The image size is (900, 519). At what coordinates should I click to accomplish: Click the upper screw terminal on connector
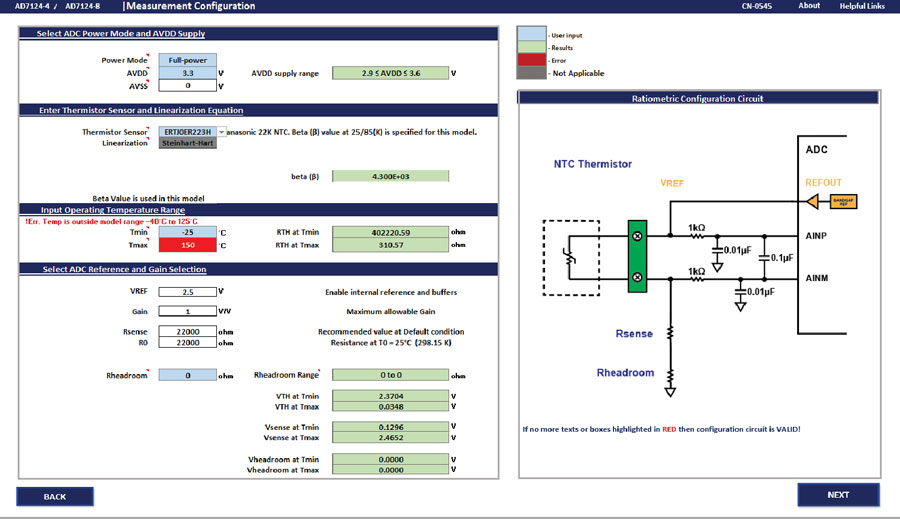pyautogui.click(x=637, y=236)
